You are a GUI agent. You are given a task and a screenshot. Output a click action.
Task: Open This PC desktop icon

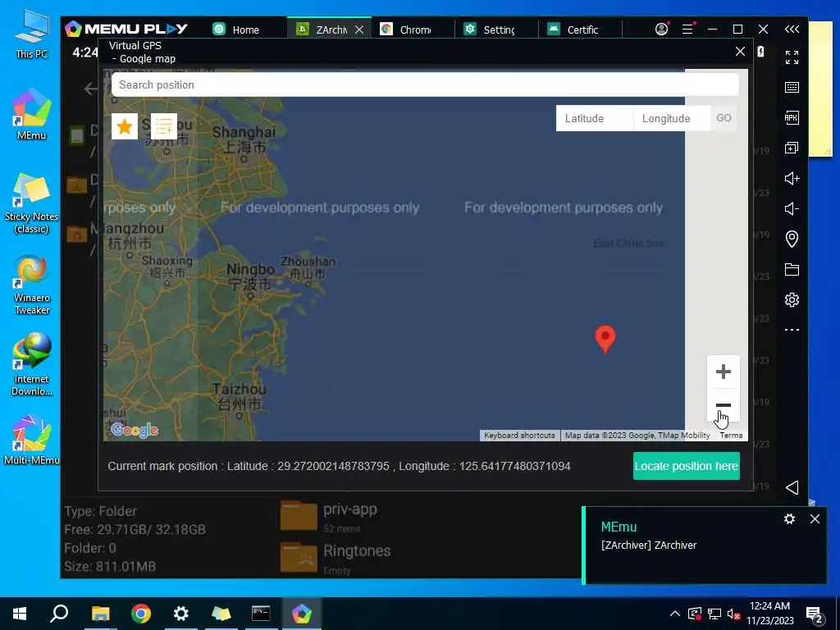point(32,34)
